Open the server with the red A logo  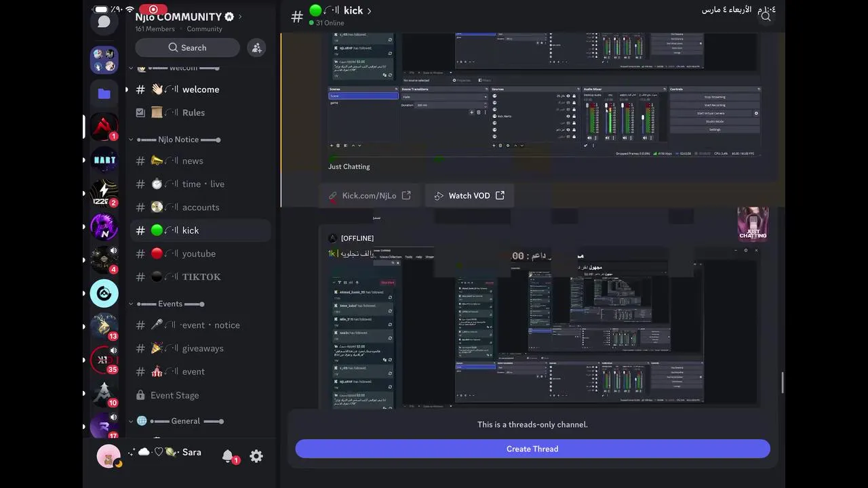click(104, 127)
